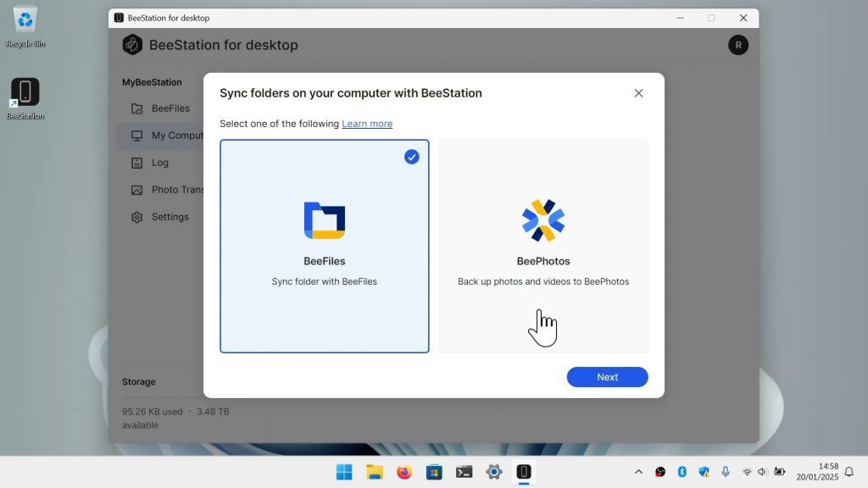
Task: Click the BeePhotos card title text
Action: 543,261
